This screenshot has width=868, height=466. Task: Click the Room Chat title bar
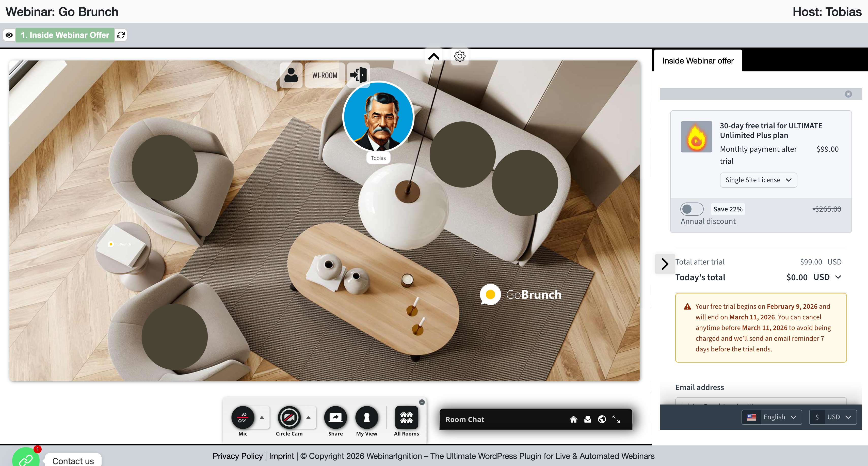(x=536, y=419)
